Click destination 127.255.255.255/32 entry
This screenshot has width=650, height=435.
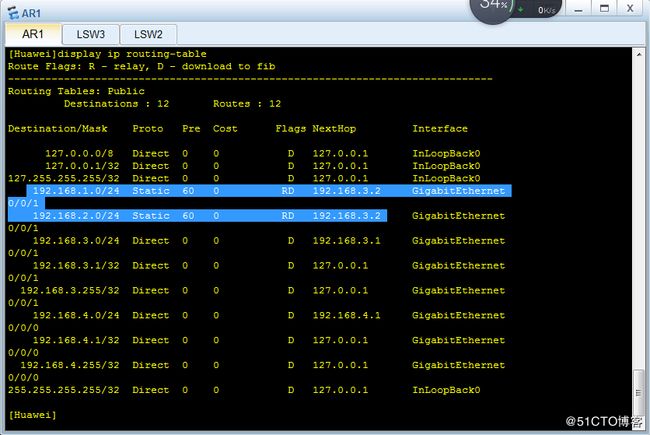coord(63,178)
